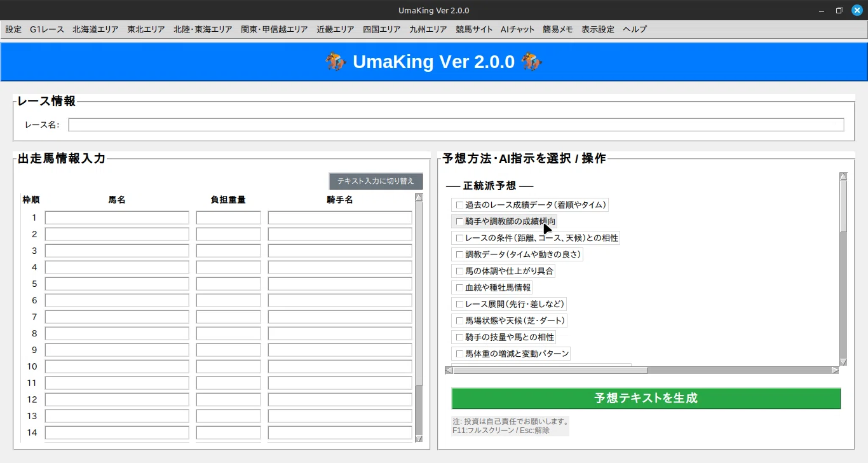Open the 四国エリア menu

382,29
